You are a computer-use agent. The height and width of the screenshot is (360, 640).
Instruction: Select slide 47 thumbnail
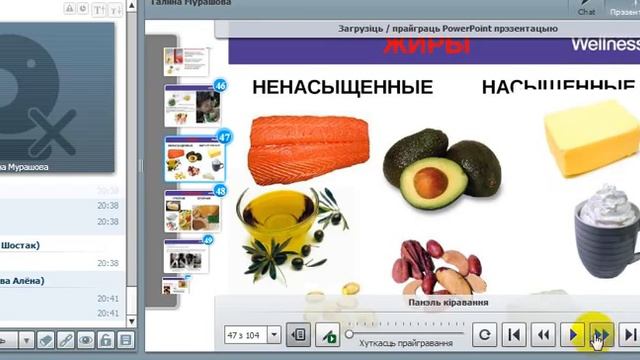[195, 159]
